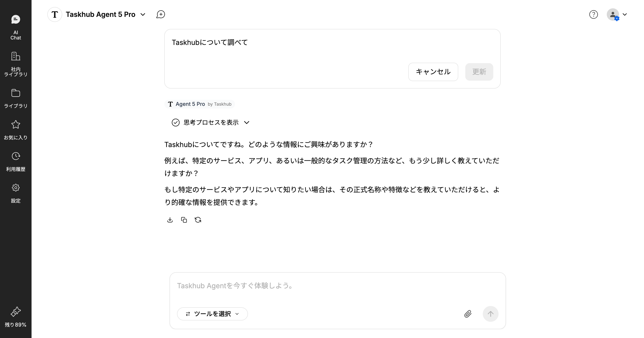Send message with the up-arrow button
This screenshot has height=338, width=644.
coord(490,314)
